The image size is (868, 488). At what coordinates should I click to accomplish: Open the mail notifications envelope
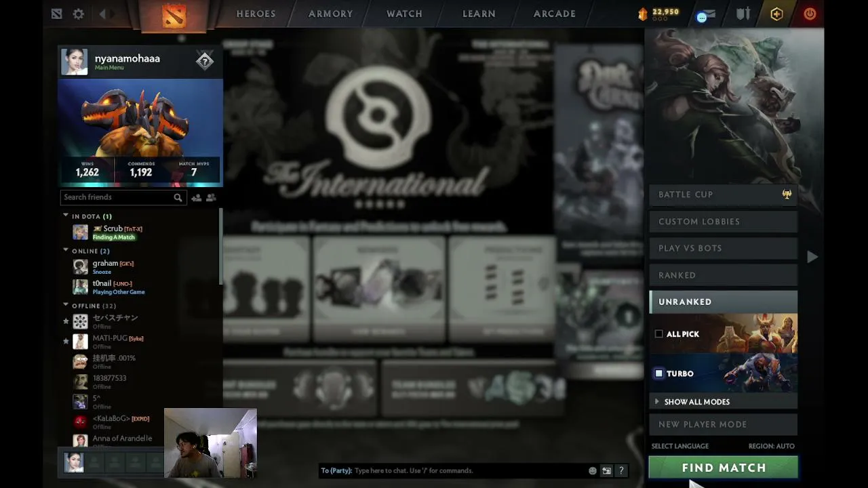click(x=706, y=14)
